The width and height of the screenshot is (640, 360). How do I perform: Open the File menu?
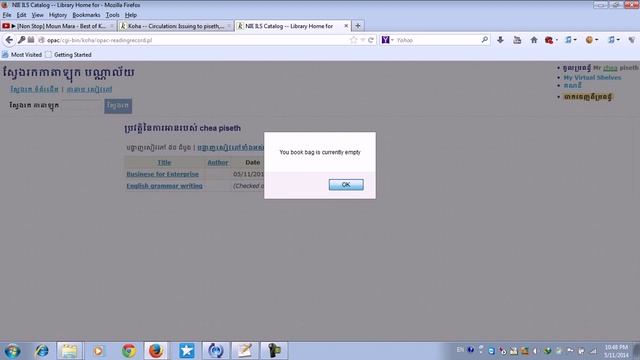click(7, 15)
